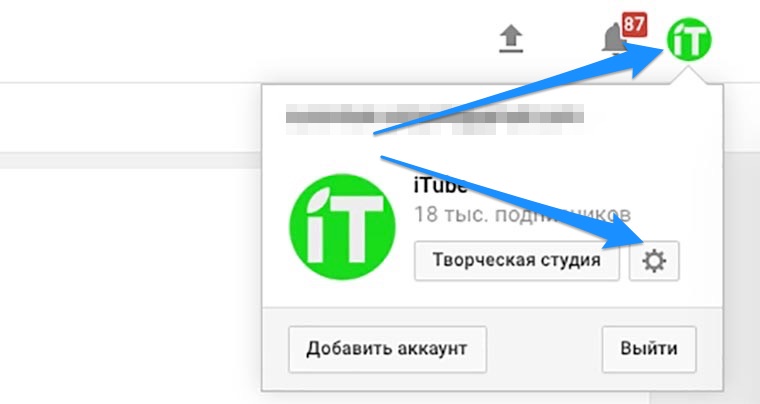Click the upload video arrow icon
The width and height of the screenshot is (760, 404).
coord(511,39)
